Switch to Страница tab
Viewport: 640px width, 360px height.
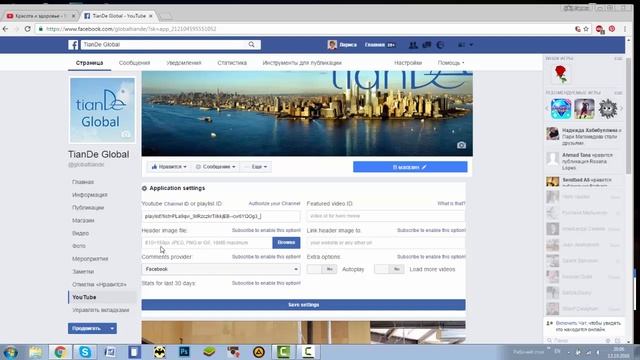[x=89, y=63]
